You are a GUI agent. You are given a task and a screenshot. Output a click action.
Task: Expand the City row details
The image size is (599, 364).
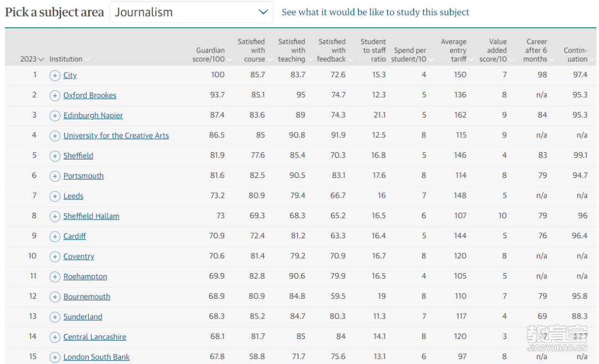click(x=55, y=75)
